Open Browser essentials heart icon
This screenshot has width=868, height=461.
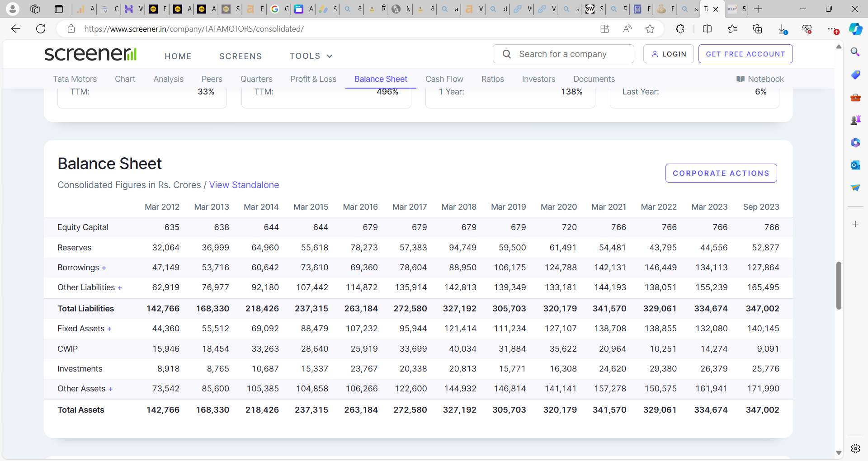coord(807,29)
